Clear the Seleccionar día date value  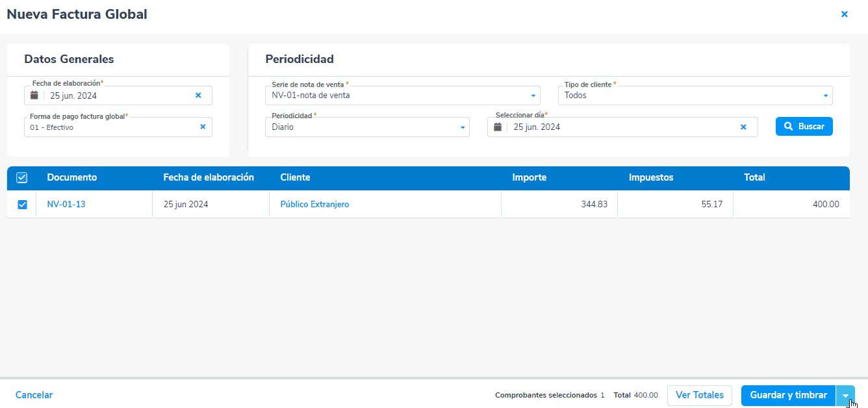click(x=743, y=127)
